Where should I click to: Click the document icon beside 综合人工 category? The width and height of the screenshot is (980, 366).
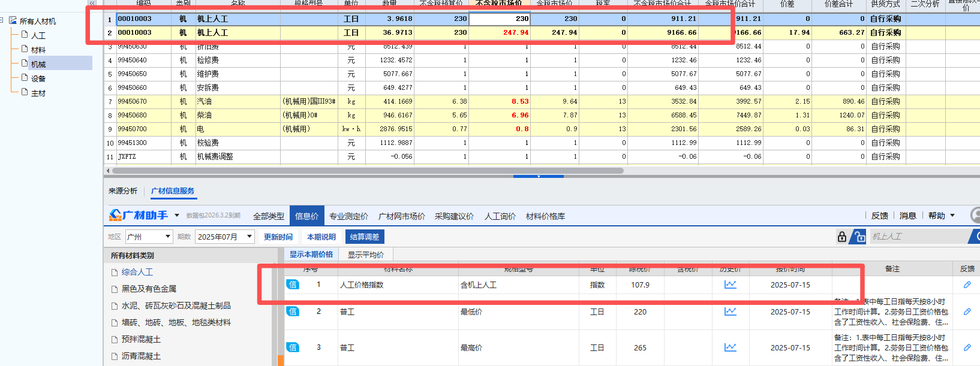coord(115,273)
